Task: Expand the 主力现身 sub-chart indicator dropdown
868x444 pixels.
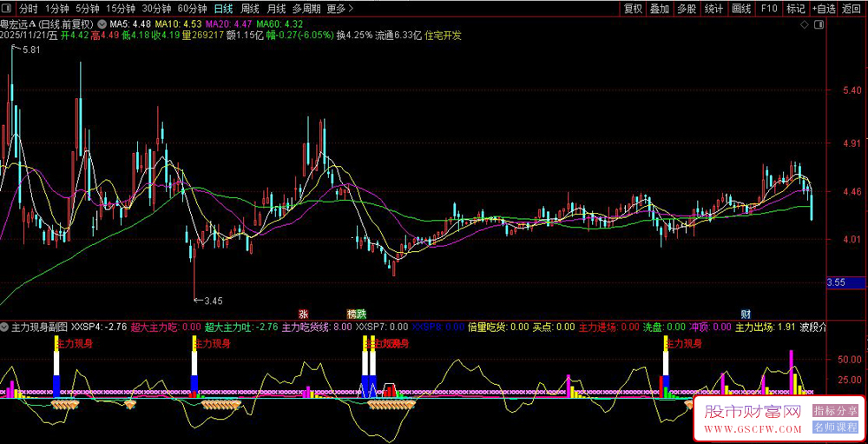Action: (5, 328)
